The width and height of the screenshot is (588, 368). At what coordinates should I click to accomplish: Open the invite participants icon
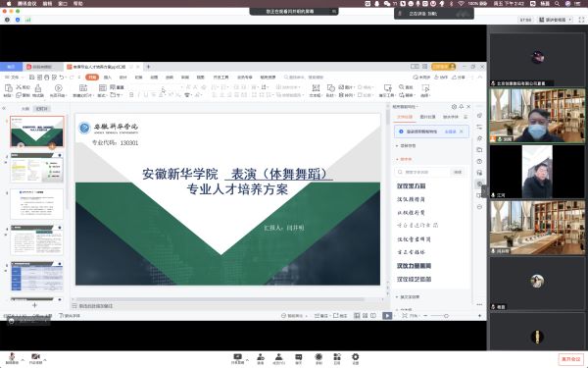(261, 358)
